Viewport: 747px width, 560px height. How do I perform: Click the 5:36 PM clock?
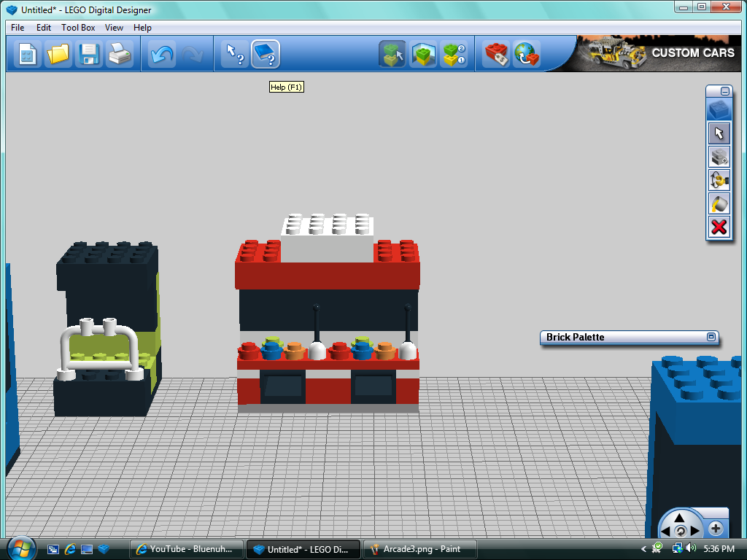(x=719, y=549)
